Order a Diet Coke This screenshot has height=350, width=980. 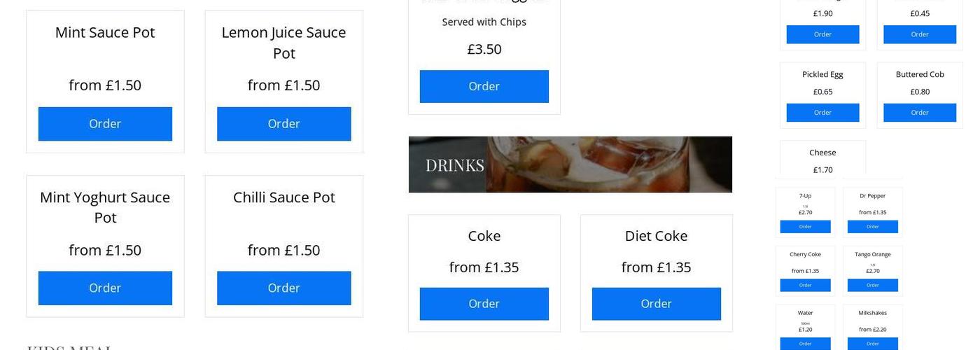coord(656,304)
